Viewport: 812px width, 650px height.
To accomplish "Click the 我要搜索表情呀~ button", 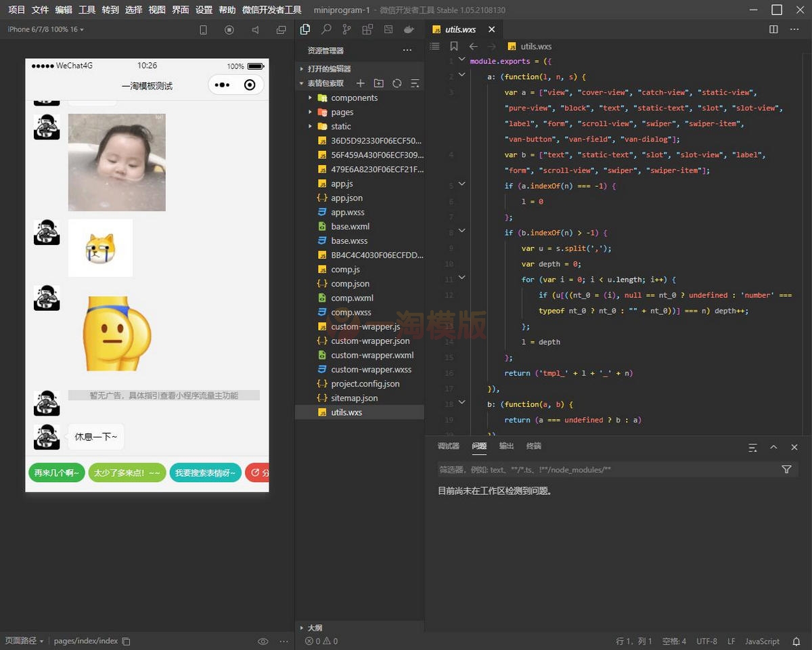I will [205, 473].
